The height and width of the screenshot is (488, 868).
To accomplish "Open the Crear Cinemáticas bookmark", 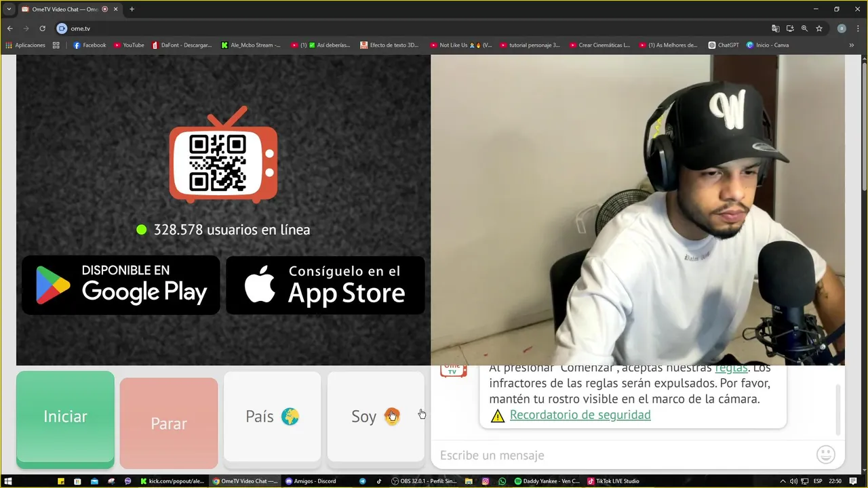I will pos(600,45).
